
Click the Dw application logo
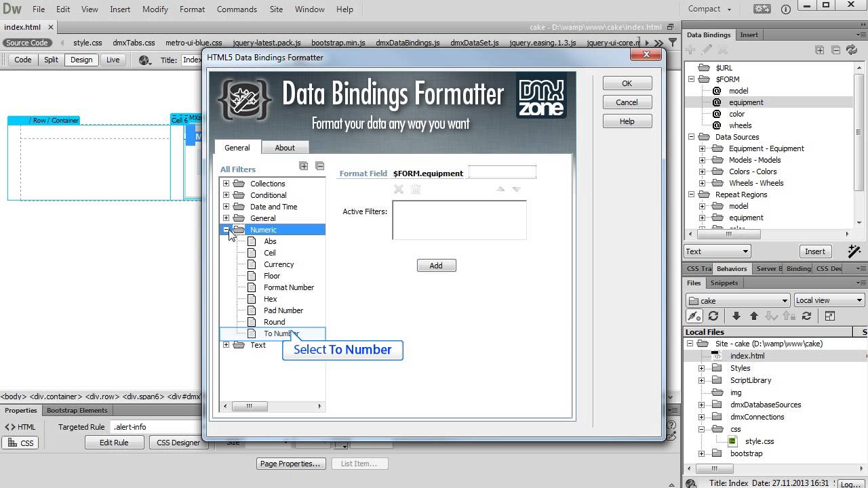tap(12, 9)
